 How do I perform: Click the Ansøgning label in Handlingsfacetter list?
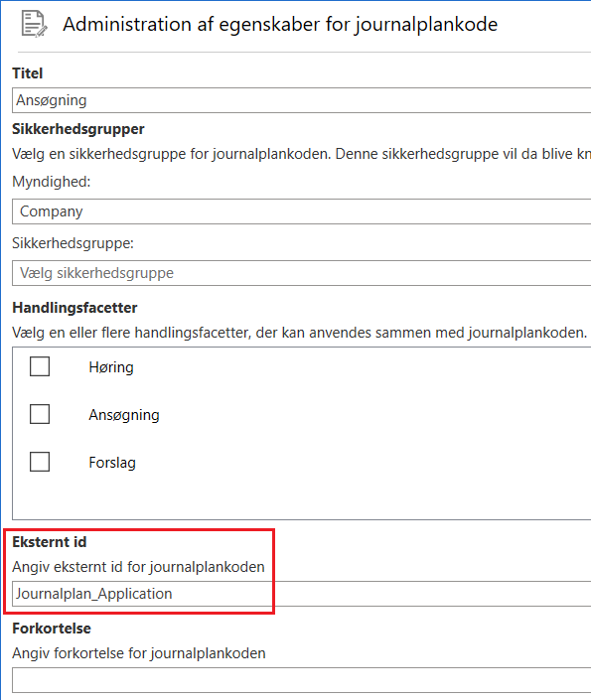pos(124,415)
